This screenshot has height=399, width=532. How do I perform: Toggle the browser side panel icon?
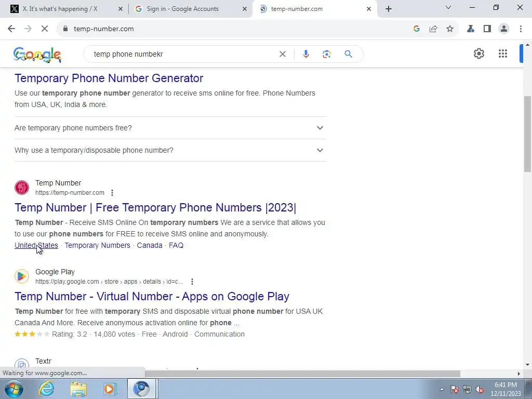click(x=487, y=29)
